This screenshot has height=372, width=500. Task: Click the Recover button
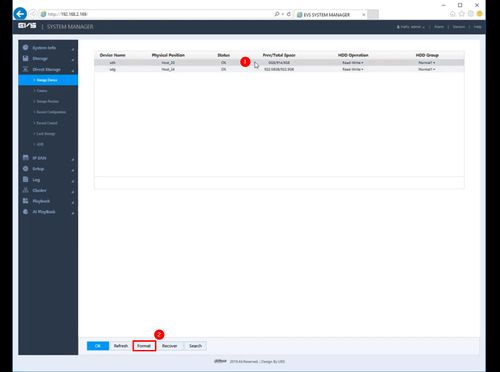[x=170, y=346]
